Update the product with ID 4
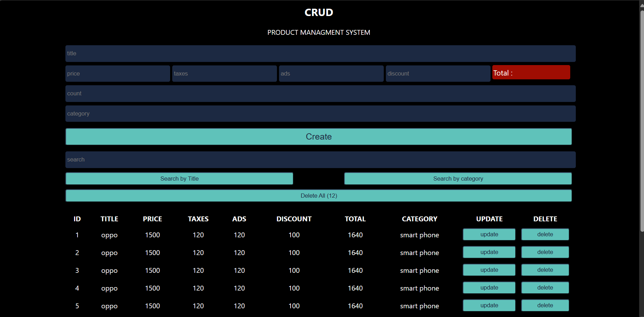644x317 pixels. [489, 288]
